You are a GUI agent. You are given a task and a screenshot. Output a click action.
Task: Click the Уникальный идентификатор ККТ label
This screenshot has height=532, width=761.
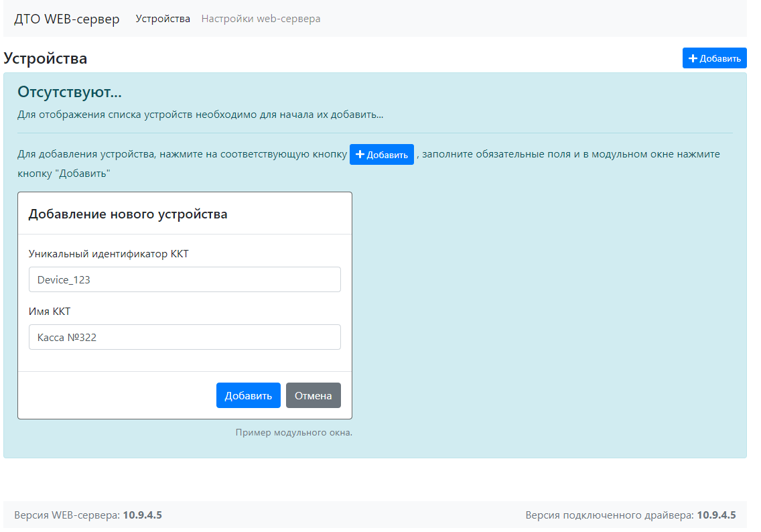point(113,253)
